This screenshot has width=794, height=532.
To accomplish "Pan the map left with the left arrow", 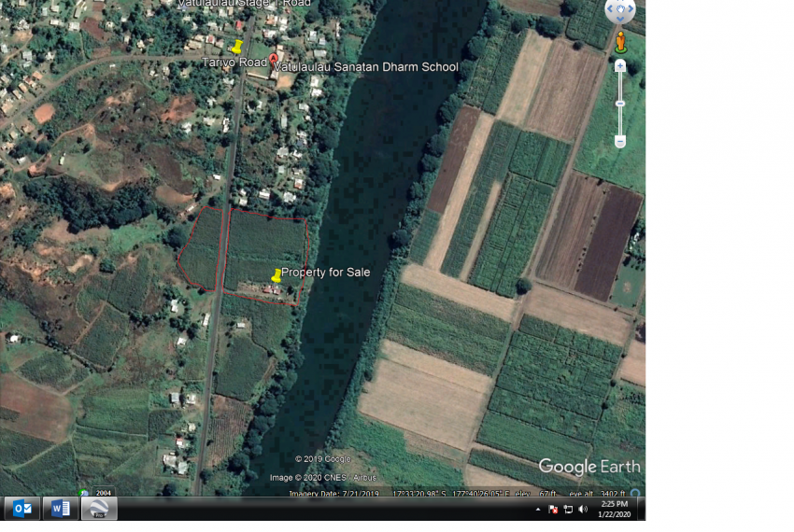I will (610, 8).
